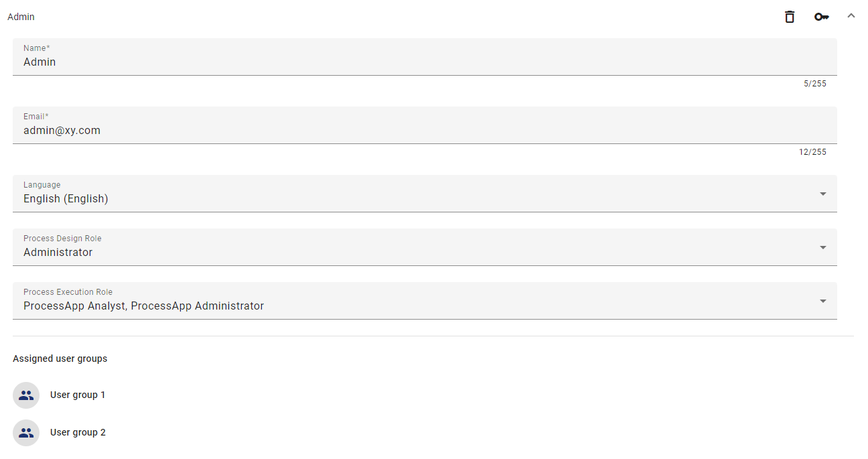868x459 pixels.
Task: Select the trash can in the header toolbar
Action: [789, 16]
